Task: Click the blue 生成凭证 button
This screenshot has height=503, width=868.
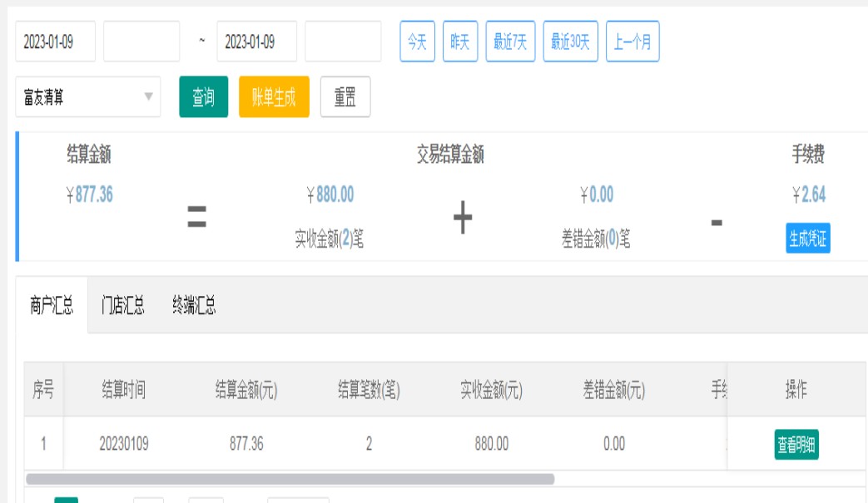Action: 807,239
